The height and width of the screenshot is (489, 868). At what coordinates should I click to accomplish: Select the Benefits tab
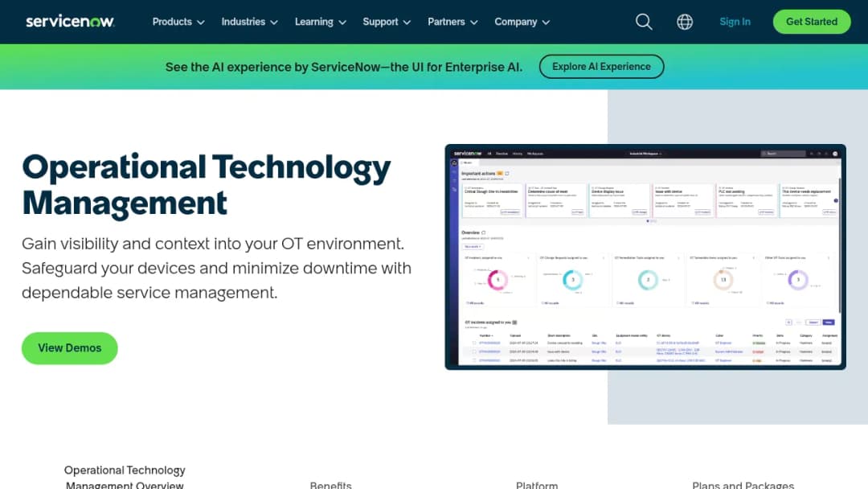tap(330, 485)
